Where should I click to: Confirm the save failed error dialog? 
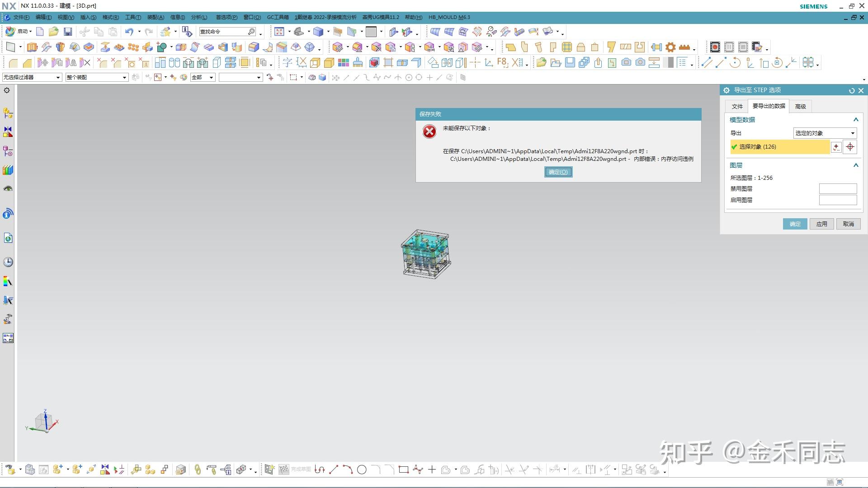pos(558,172)
